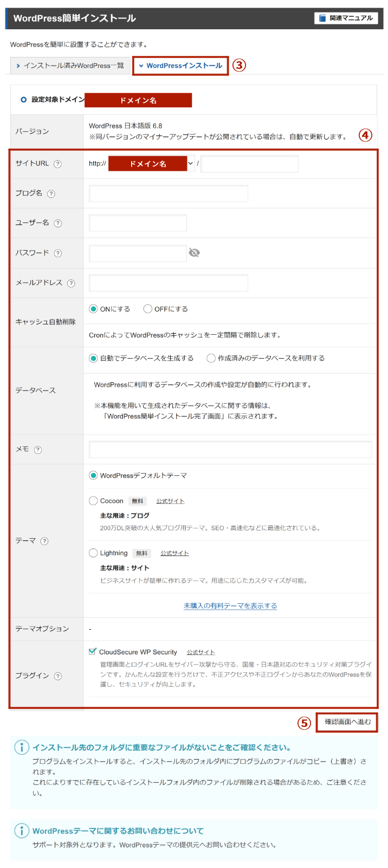Click the help icon beside メールアドレス
Image resolution: width=388 pixels, height=868 pixels.
71,283
